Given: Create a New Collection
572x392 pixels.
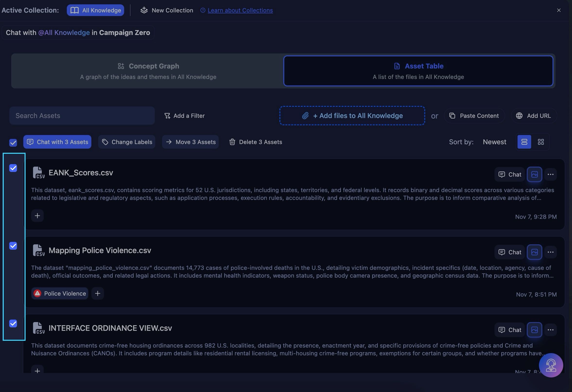Looking at the screenshot, I should click(167, 10).
